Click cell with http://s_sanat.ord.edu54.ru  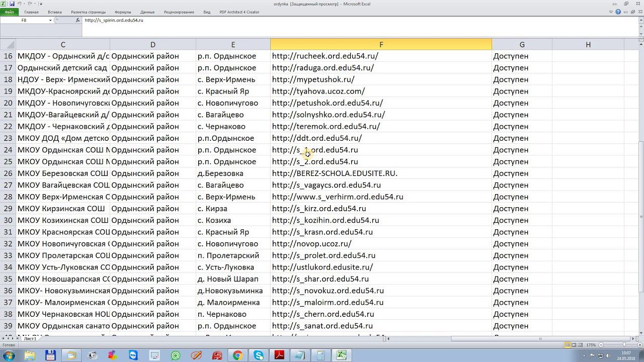coord(381,326)
